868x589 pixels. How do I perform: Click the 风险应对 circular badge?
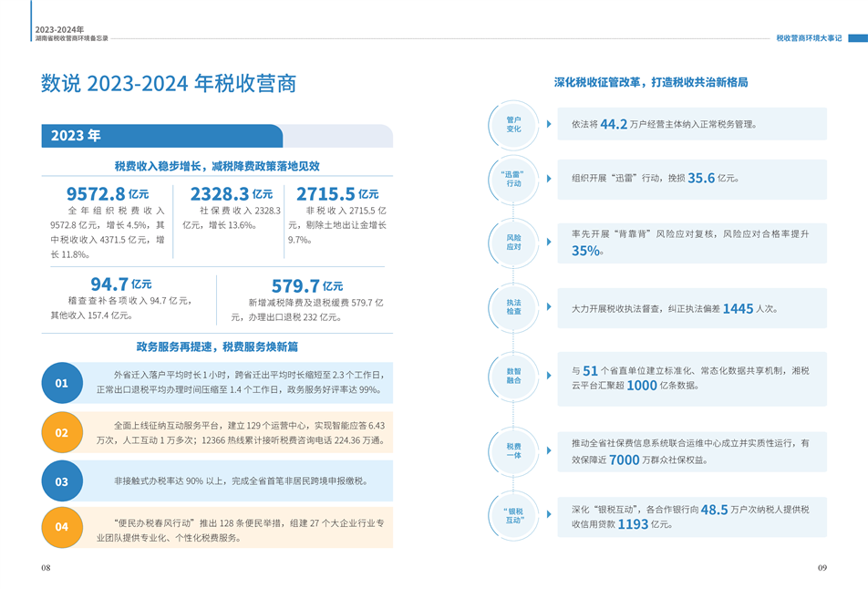point(513,243)
